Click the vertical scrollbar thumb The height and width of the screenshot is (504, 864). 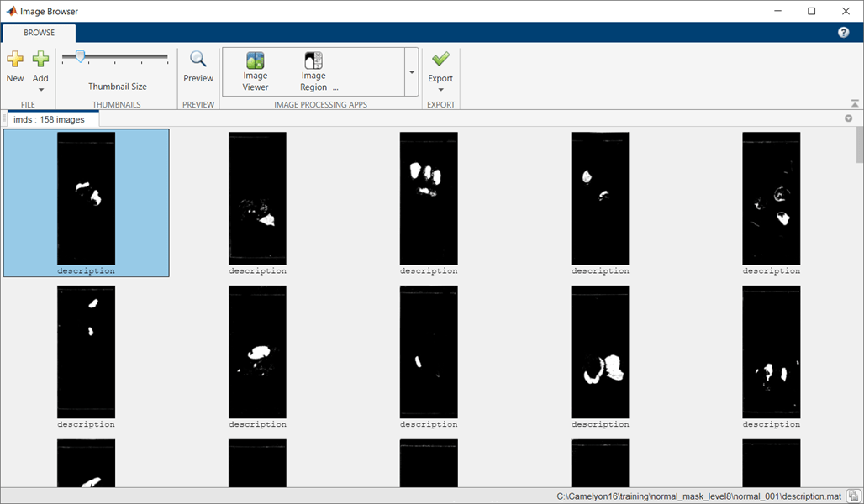click(x=860, y=144)
